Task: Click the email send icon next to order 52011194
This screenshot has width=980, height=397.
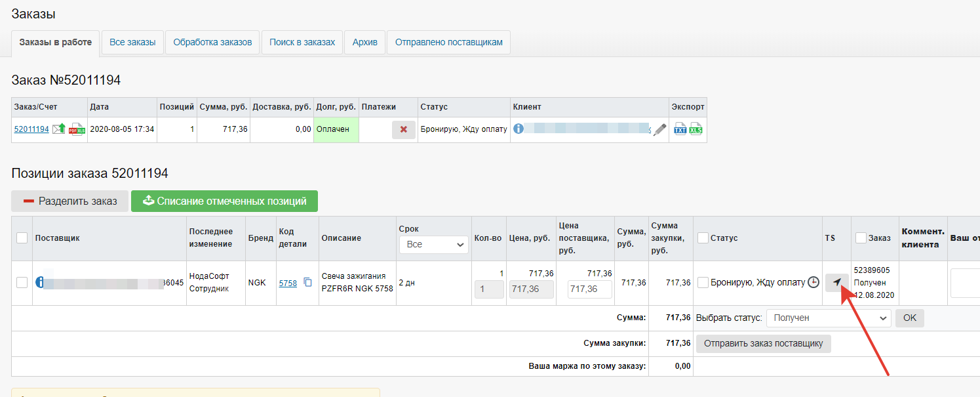Action: pyautogui.click(x=59, y=129)
